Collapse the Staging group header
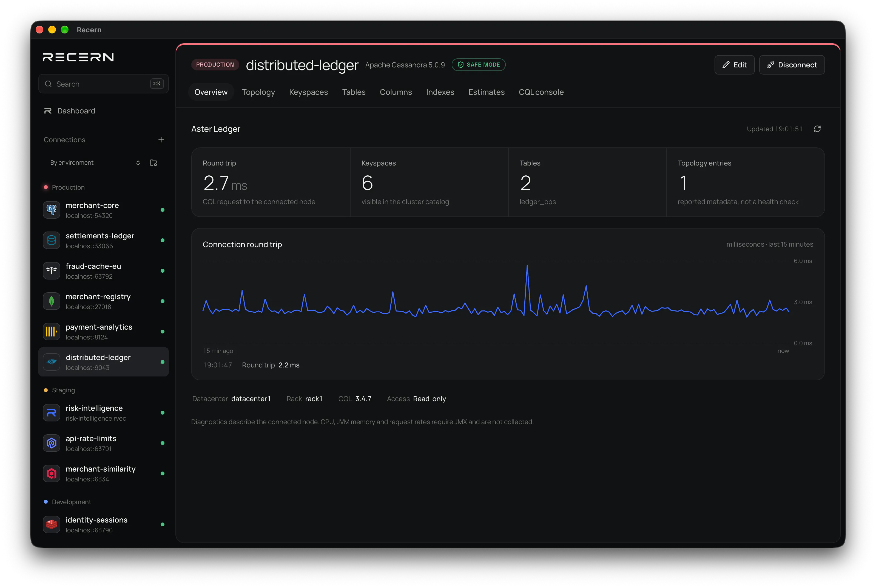 click(x=59, y=390)
